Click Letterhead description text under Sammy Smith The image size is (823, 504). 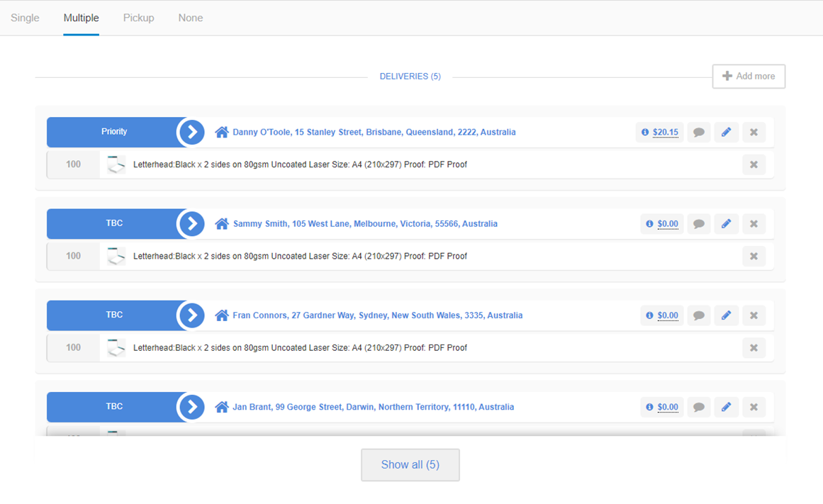[301, 256]
